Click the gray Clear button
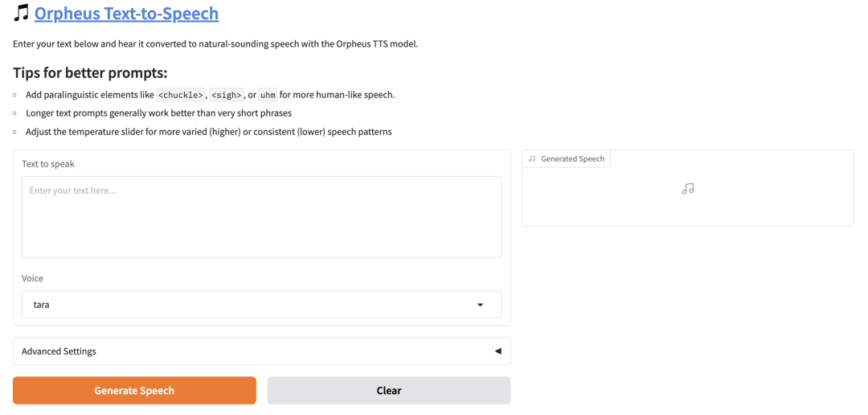Viewport: 868px width, 415px height. click(x=389, y=391)
